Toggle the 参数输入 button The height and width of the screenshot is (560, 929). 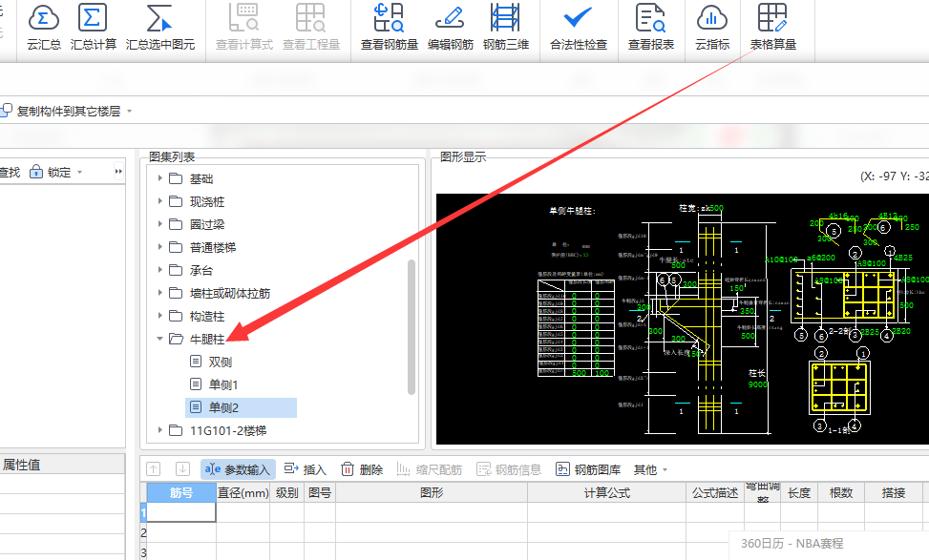(238, 469)
